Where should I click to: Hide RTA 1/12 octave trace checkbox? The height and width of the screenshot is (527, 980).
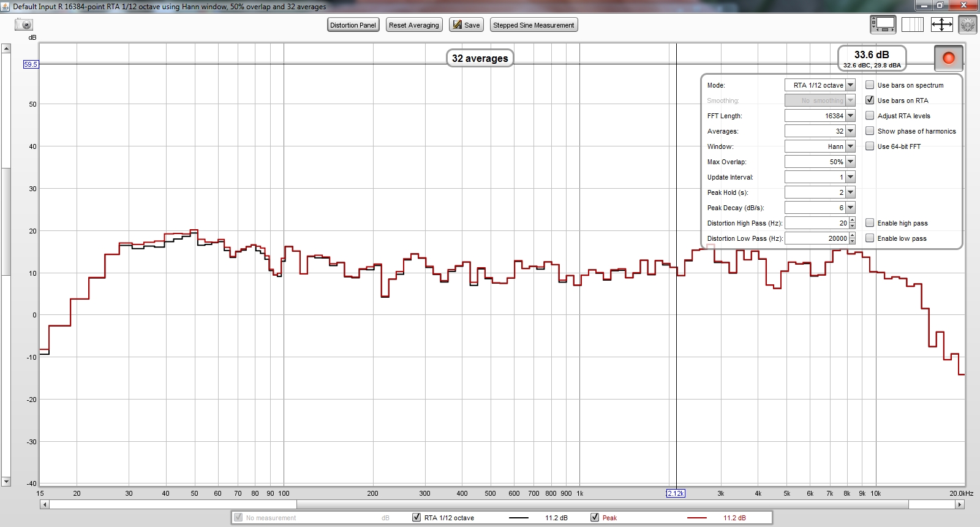(x=417, y=518)
